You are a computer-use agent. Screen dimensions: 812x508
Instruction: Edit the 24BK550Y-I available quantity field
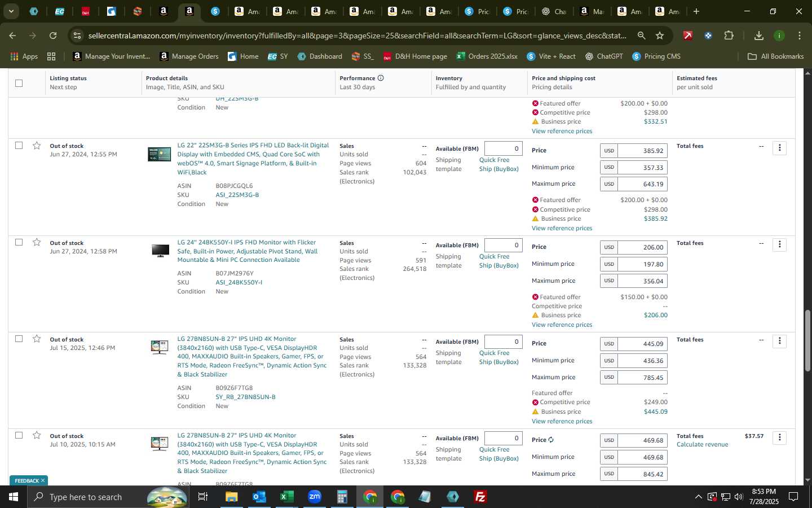503,245
